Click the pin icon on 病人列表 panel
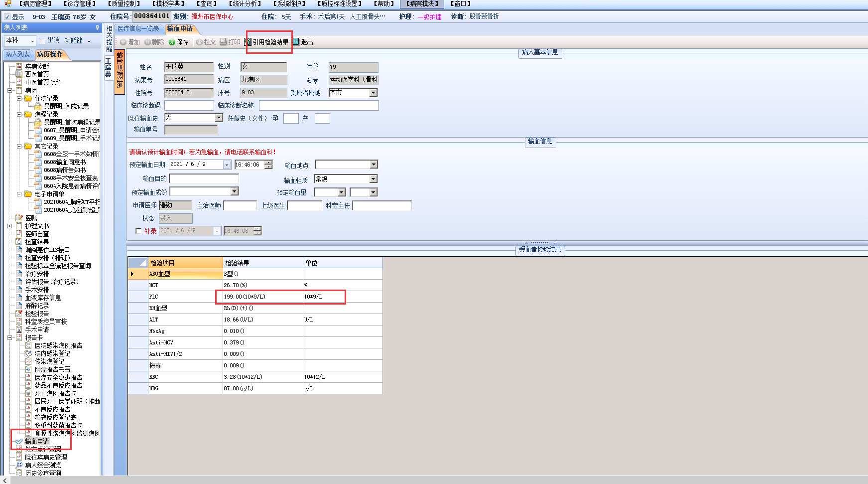This screenshot has width=868, height=484. click(97, 27)
